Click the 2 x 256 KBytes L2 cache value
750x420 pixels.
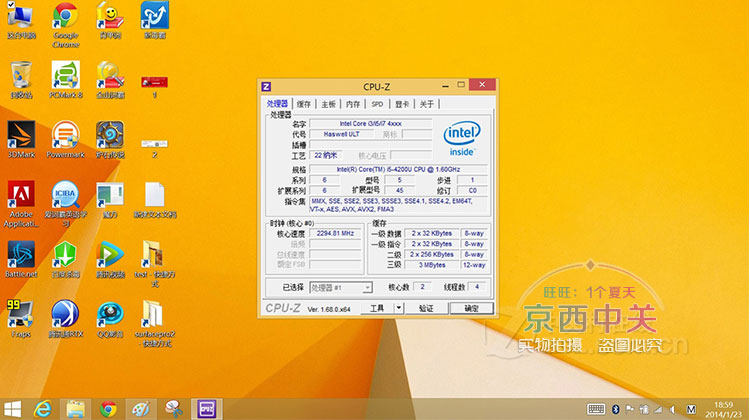pyautogui.click(x=432, y=254)
